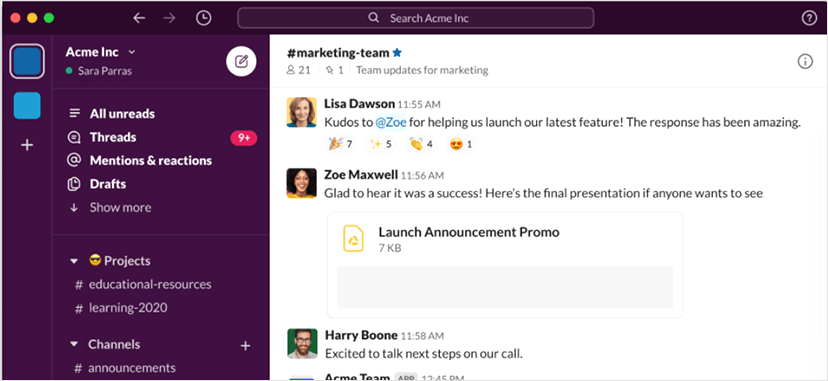
Task: Edit topic Team updates for marketing
Action: 422,70
